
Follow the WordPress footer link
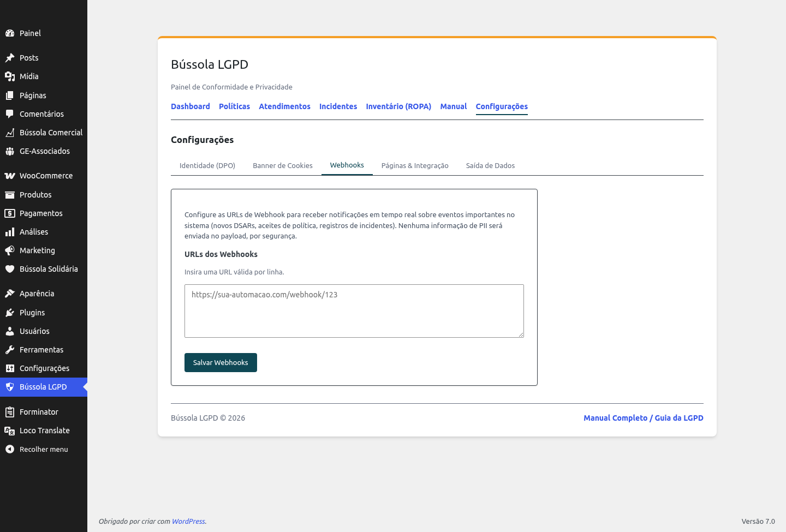point(188,522)
